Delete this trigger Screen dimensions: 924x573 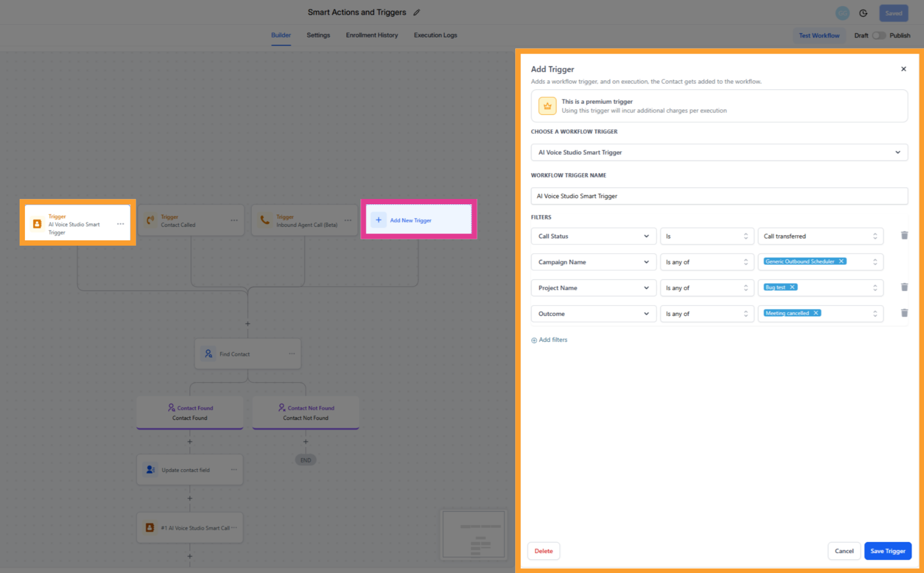coord(543,551)
